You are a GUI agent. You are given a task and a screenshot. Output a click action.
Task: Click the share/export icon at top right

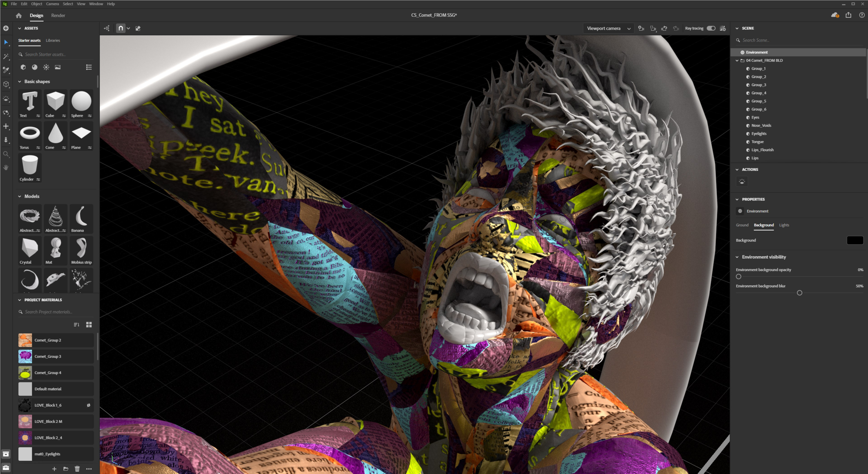point(849,15)
